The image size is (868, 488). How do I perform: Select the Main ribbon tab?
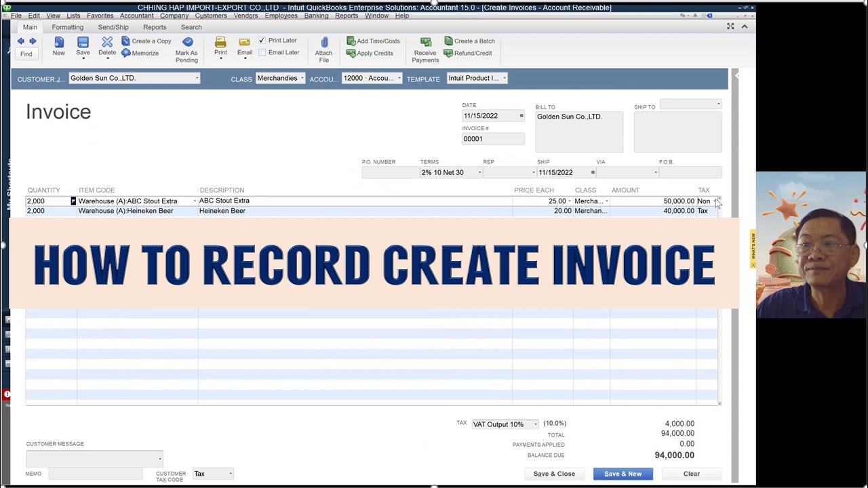[30, 27]
